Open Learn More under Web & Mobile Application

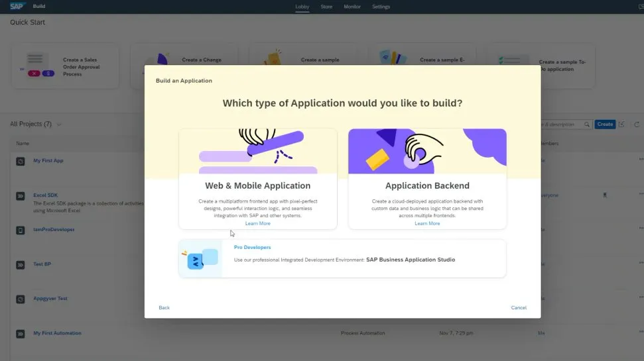pos(257,224)
